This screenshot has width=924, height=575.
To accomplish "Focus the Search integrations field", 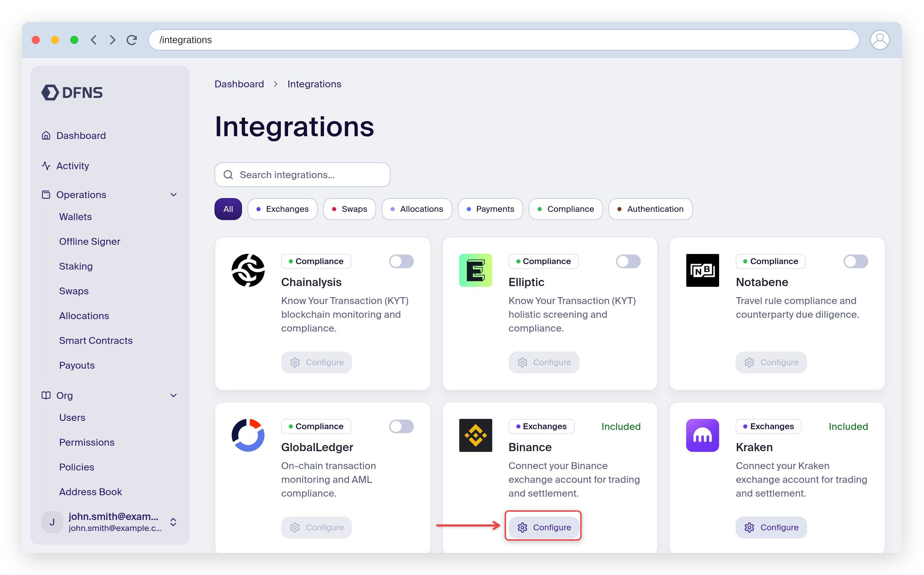I will pos(302,175).
